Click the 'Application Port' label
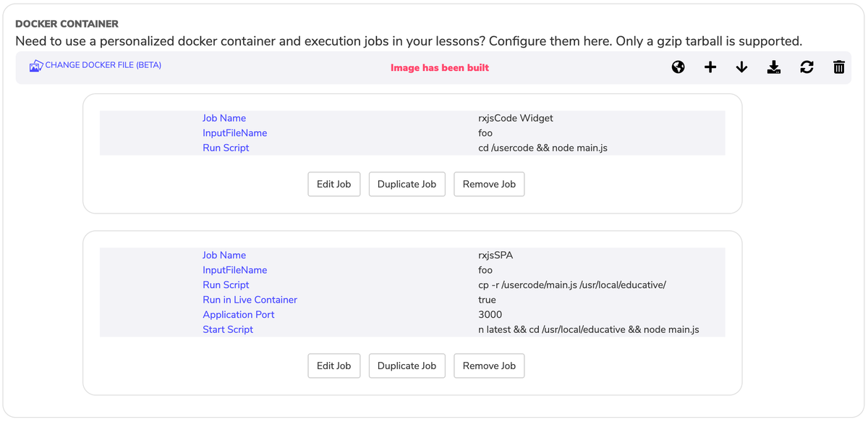Screen dimensions: 868x422 click(239, 314)
